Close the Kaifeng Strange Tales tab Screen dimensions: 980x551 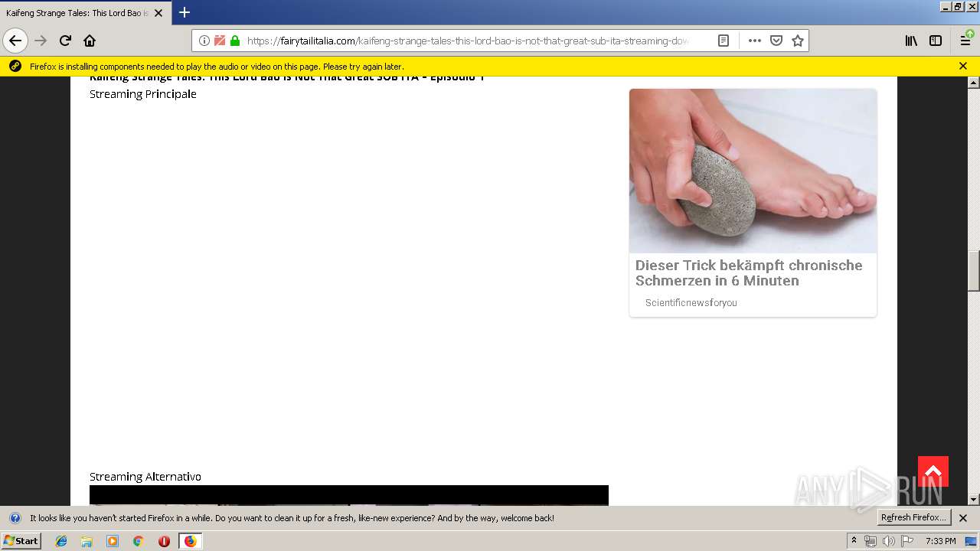pyautogui.click(x=158, y=13)
